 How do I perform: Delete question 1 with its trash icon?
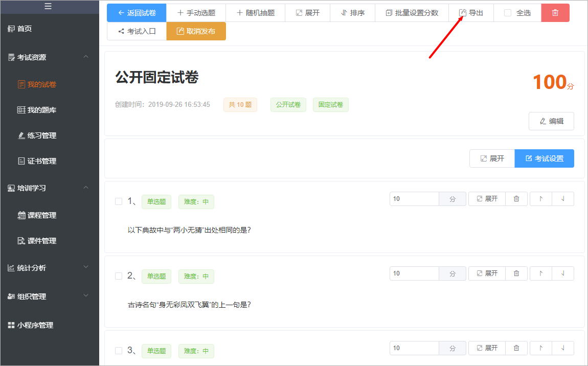(x=516, y=199)
